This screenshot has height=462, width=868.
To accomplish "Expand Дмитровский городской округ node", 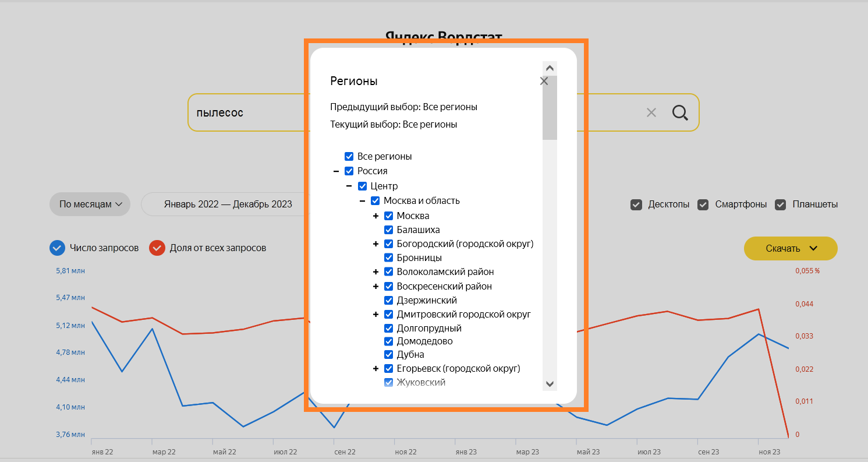I will (x=376, y=315).
